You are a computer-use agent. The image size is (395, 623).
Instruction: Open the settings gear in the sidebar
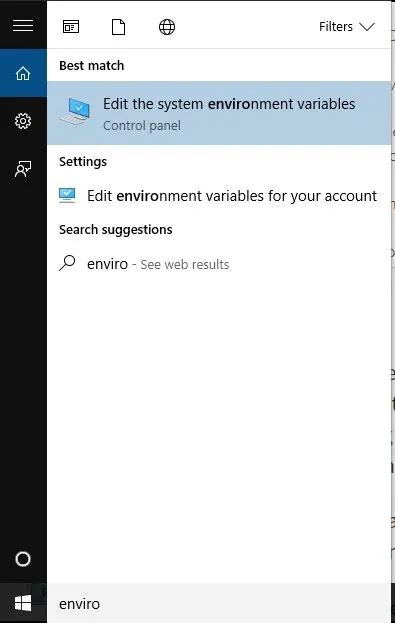pyautogui.click(x=23, y=121)
